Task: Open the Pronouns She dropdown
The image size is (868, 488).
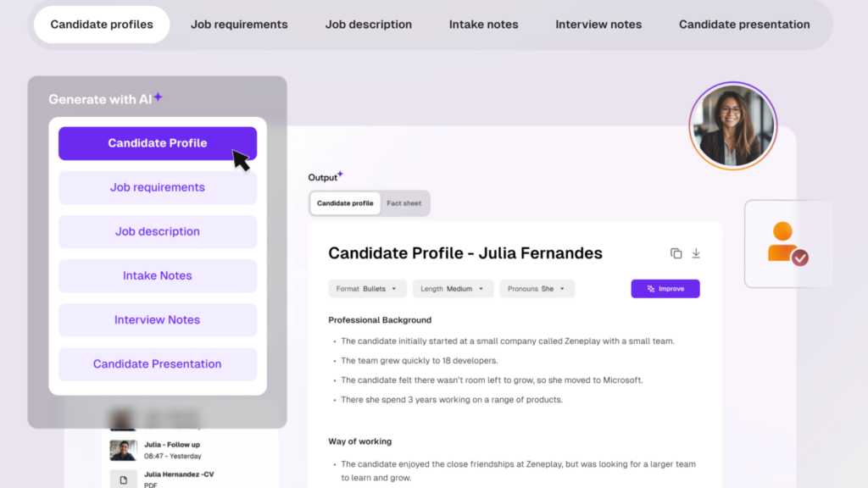Action: pos(537,289)
